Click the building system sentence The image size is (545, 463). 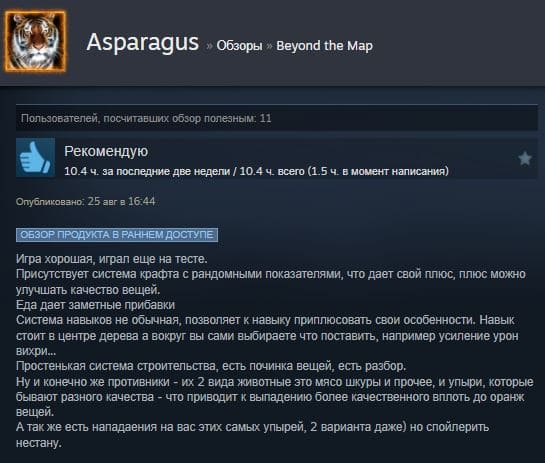(x=211, y=366)
